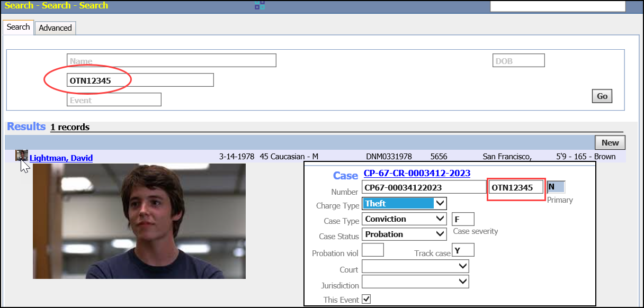Image resolution: width=644 pixels, height=308 pixels.
Task: Run the search with Go button
Action: (x=602, y=96)
